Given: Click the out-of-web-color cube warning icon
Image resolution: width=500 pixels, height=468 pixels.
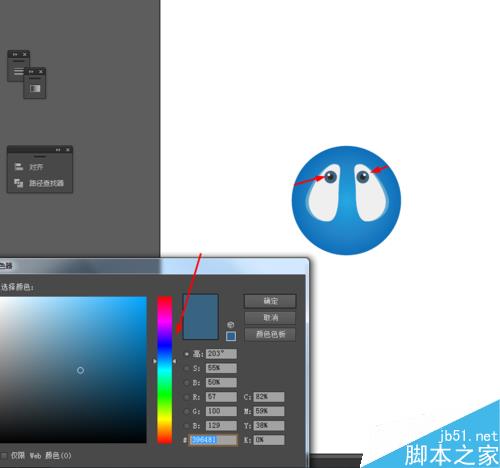Looking at the screenshot, I should click(x=230, y=325).
